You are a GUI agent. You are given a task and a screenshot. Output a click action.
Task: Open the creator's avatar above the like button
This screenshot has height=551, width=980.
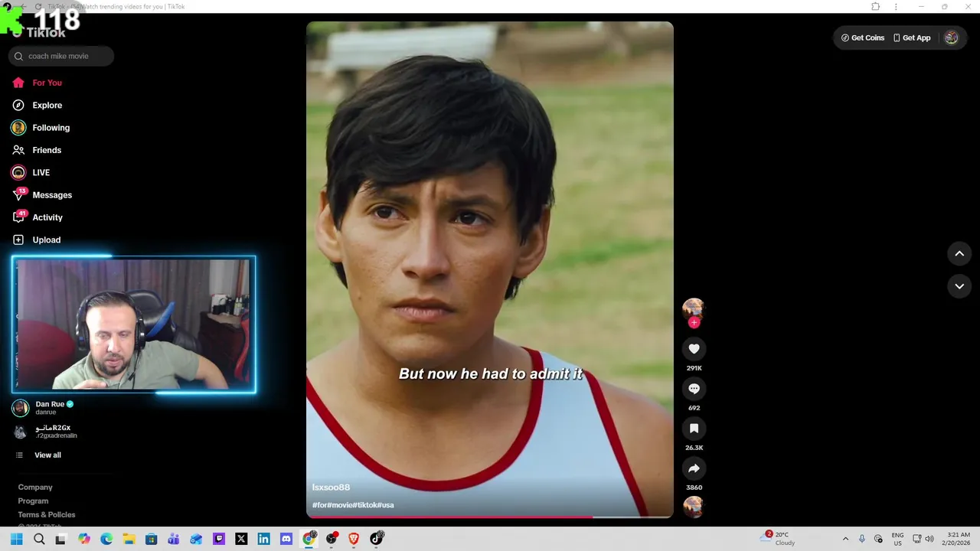694,308
